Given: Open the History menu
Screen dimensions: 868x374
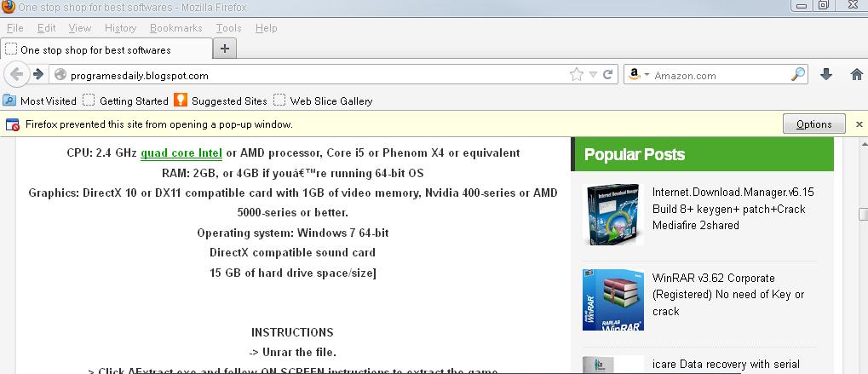Looking at the screenshot, I should (120, 27).
